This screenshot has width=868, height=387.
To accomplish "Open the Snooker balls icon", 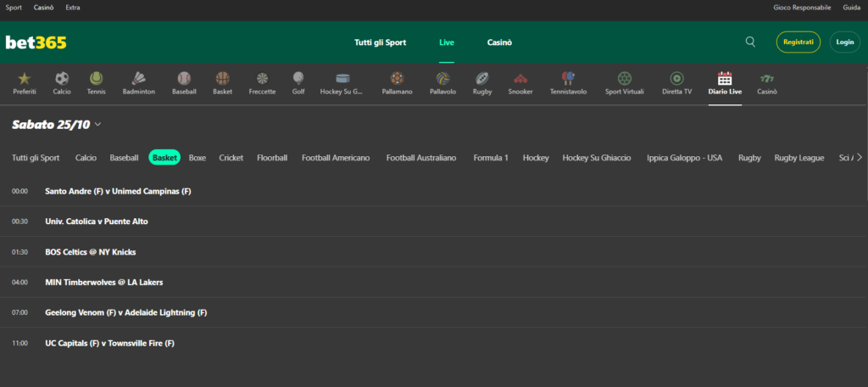I will [x=520, y=79].
